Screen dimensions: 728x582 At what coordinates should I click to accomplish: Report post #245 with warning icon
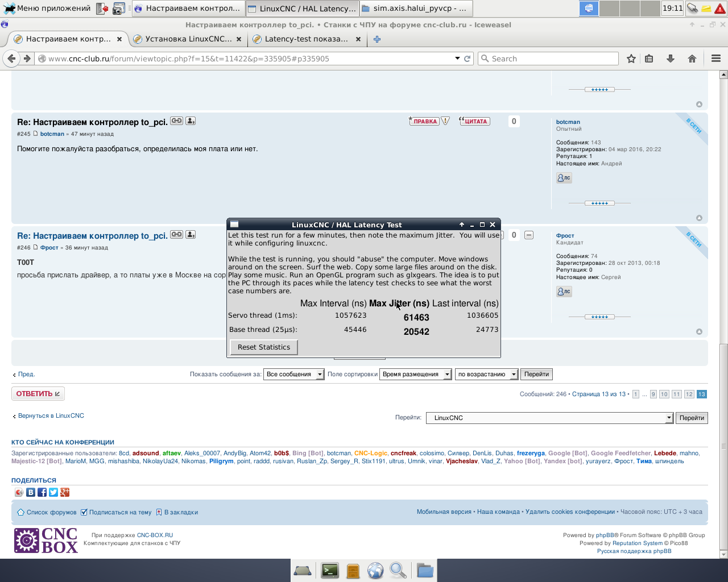pyautogui.click(x=445, y=121)
